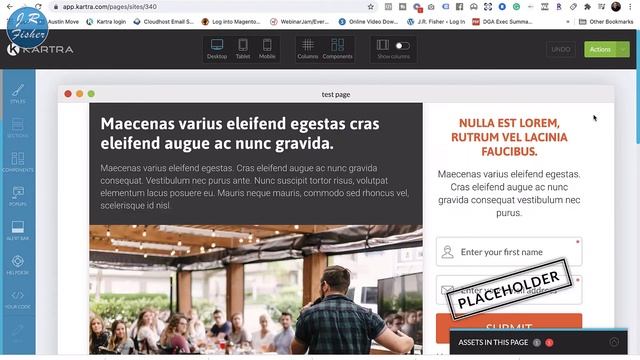Click the speaker event photo
The height and width of the screenshot is (360, 640).
(x=256, y=289)
